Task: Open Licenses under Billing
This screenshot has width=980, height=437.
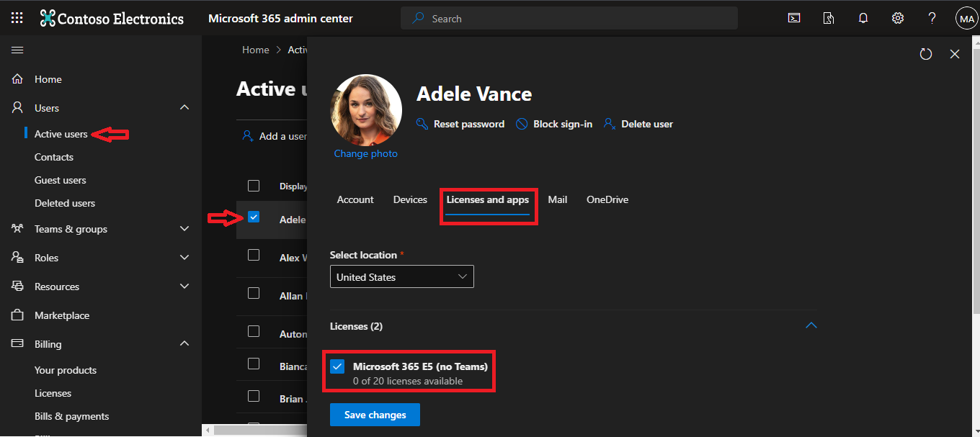Action: point(53,393)
